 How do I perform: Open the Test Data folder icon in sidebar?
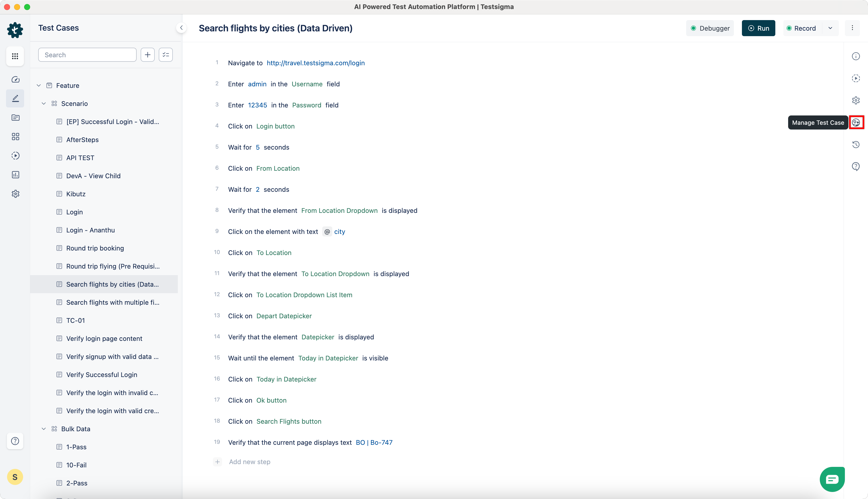(x=15, y=117)
